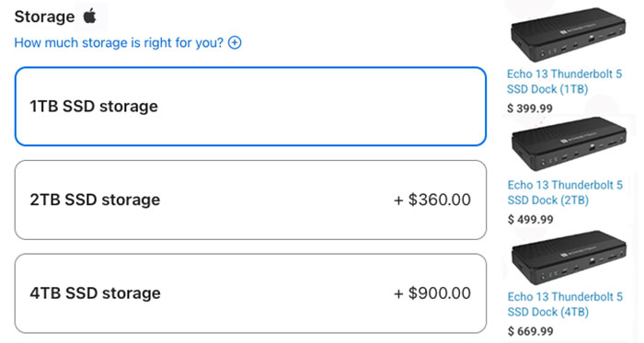Click the Storage section heading
The image size is (644, 343).
tap(44, 17)
